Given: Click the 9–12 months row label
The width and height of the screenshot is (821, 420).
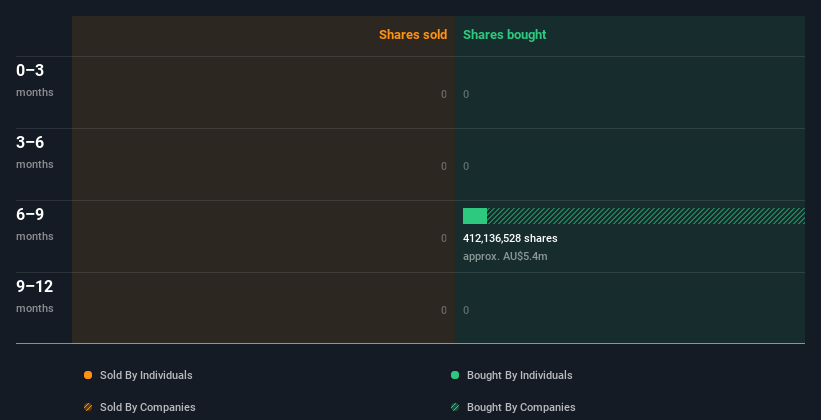Looking at the screenshot, I should (x=35, y=296).
